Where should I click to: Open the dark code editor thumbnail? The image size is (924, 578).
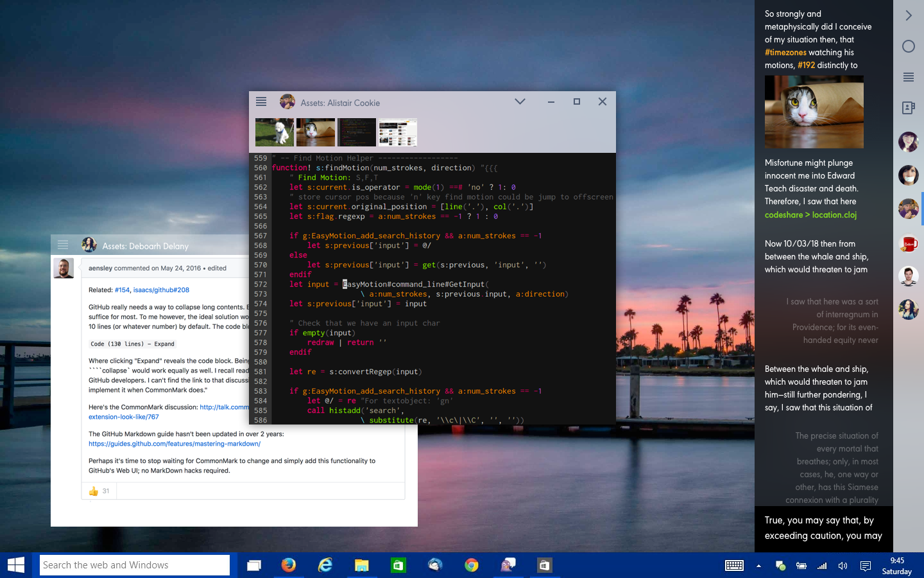357,132
